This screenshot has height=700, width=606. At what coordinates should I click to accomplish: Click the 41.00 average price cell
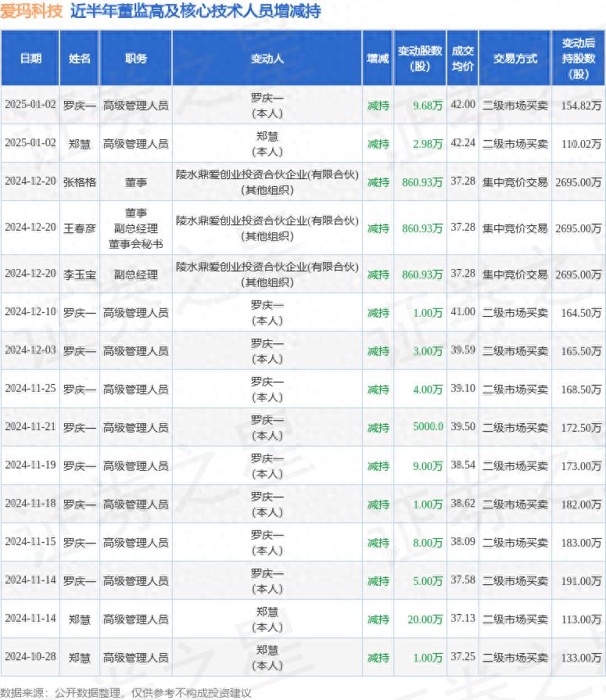[463, 311]
